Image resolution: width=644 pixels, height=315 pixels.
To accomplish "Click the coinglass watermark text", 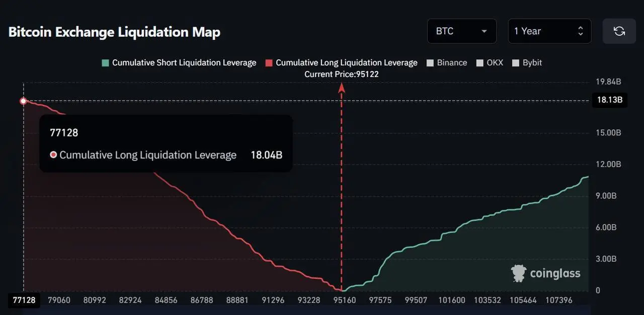I will tap(555, 273).
